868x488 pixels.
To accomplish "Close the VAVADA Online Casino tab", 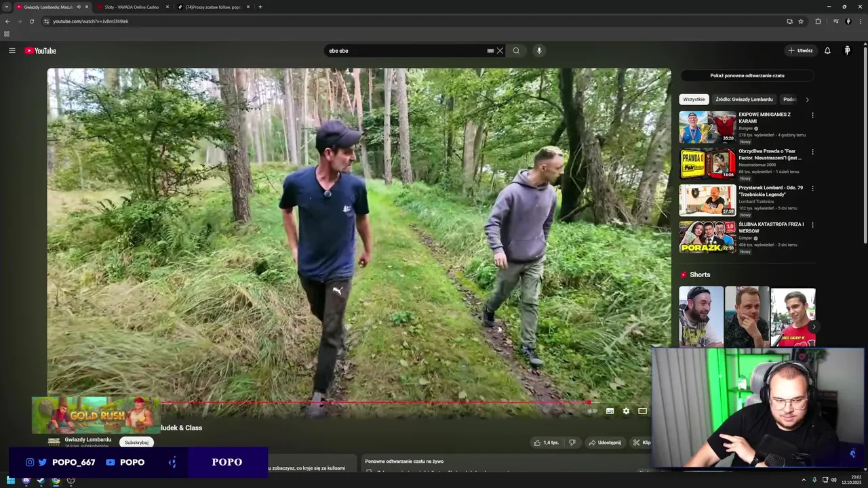I will (167, 7).
